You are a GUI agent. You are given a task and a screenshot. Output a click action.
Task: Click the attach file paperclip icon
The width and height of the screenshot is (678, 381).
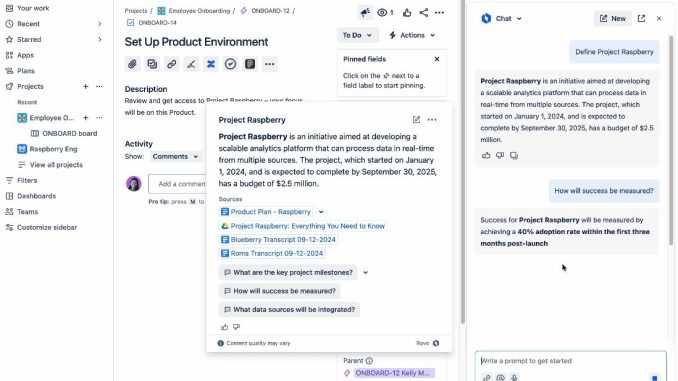pyautogui.click(x=132, y=64)
